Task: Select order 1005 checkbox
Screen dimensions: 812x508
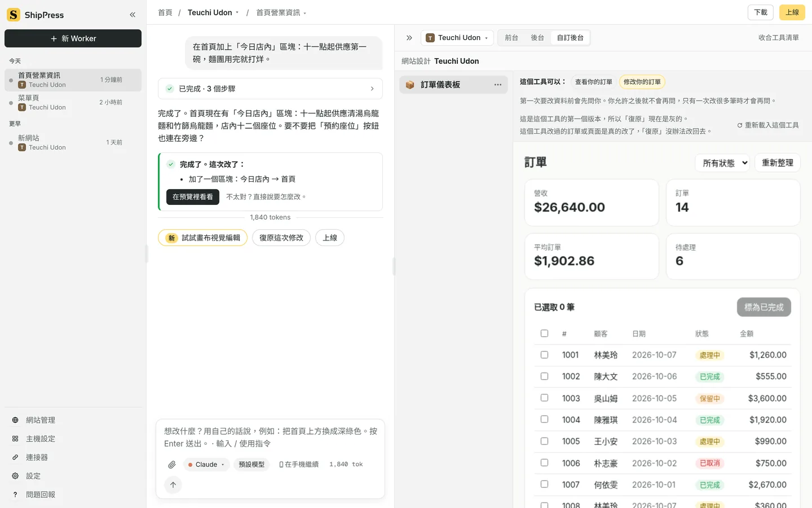Action: (544, 441)
